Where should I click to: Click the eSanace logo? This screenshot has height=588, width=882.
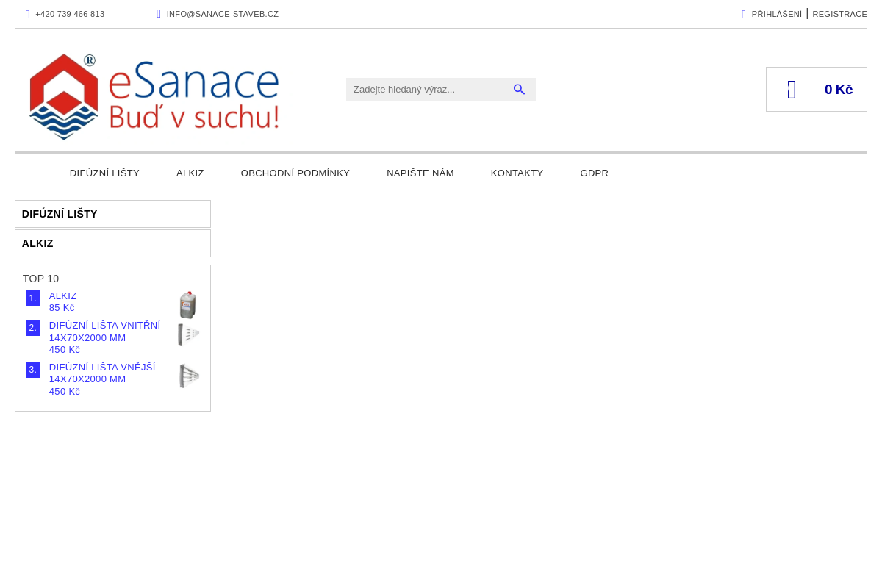click(154, 96)
